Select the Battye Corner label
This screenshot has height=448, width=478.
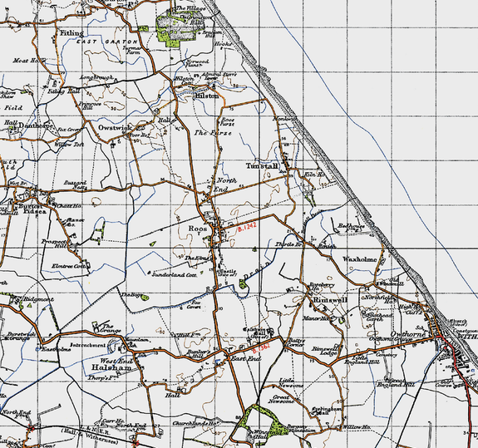pos(295,342)
